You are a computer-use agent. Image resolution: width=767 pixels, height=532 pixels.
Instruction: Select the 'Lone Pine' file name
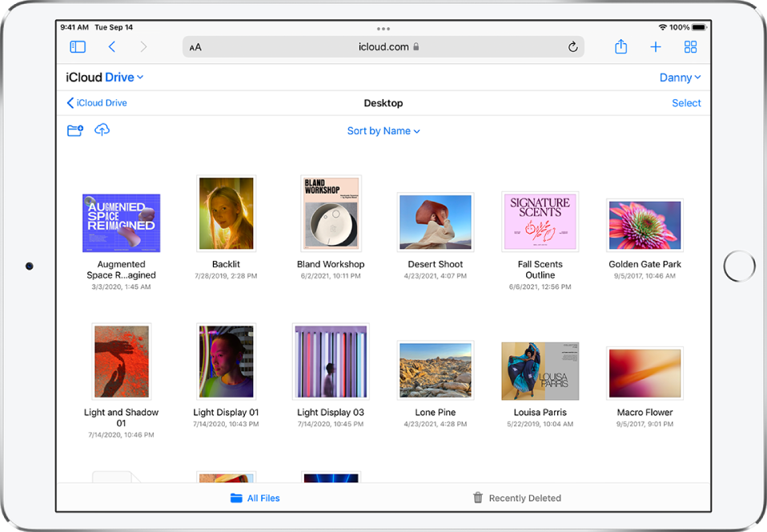click(436, 412)
